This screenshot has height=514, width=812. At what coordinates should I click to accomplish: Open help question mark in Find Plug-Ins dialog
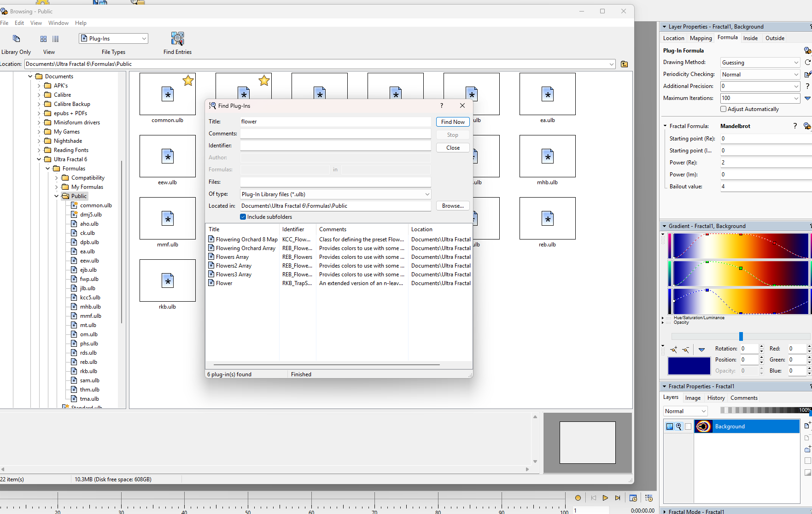442,105
